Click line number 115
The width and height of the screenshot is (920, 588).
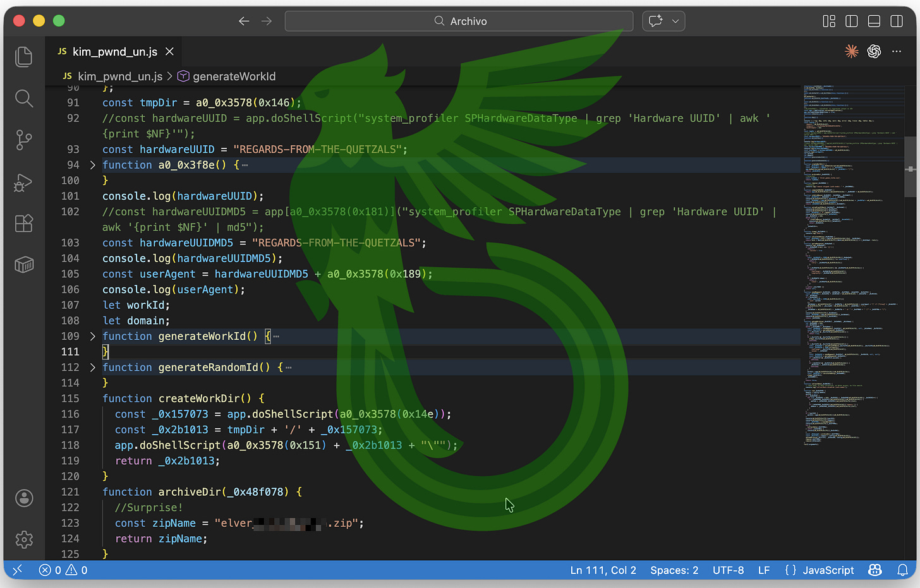(x=70, y=399)
